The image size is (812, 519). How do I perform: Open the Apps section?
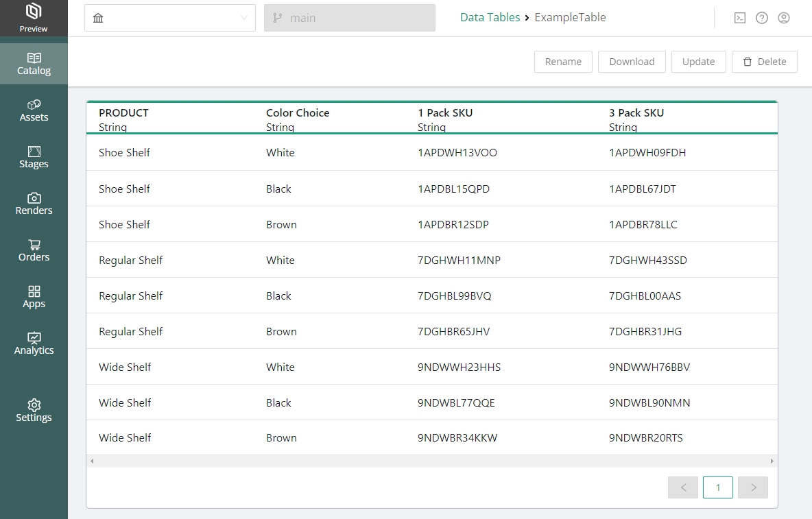coord(34,297)
